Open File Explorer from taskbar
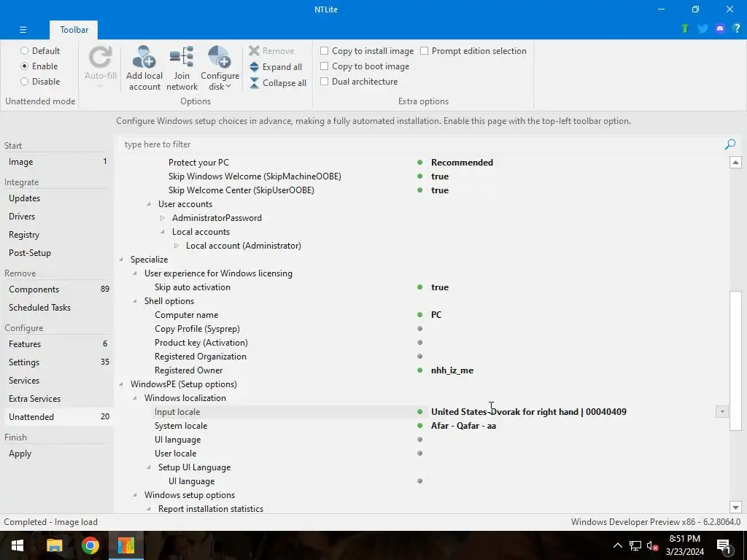747x560 pixels. point(54,545)
